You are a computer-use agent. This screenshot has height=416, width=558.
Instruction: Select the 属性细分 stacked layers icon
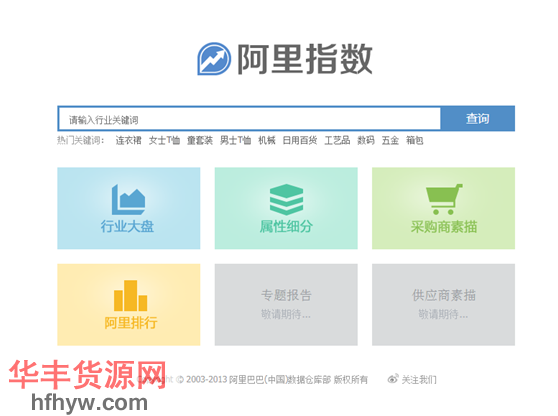click(x=286, y=199)
